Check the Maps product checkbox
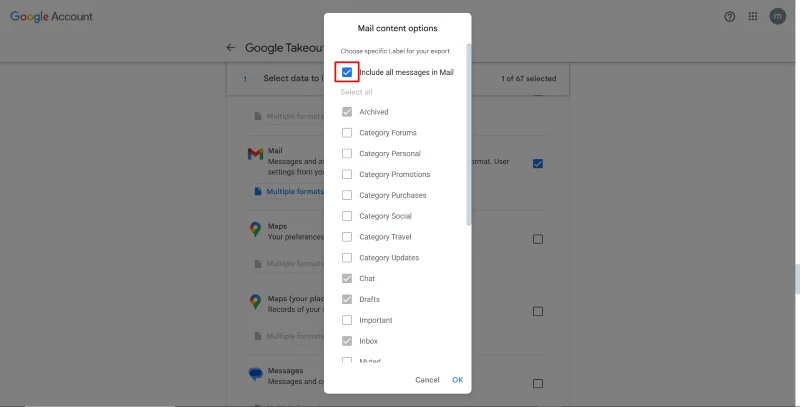 click(x=538, y=239)
